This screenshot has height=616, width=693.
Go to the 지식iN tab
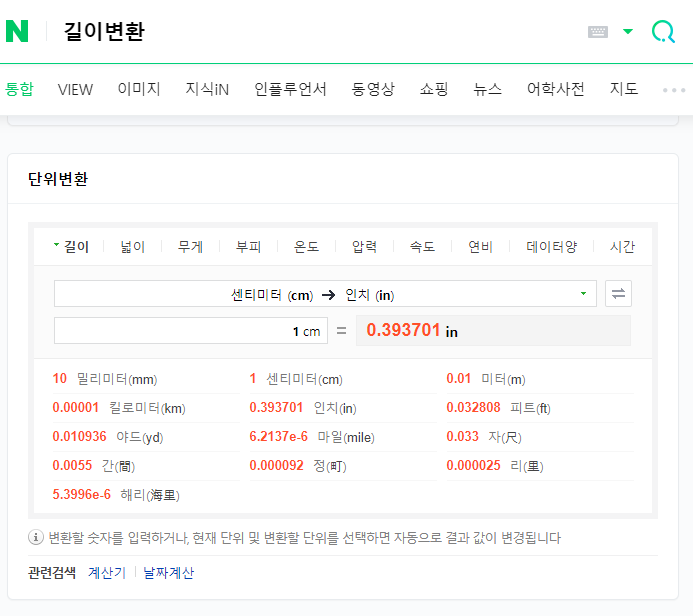pos(207,89)
